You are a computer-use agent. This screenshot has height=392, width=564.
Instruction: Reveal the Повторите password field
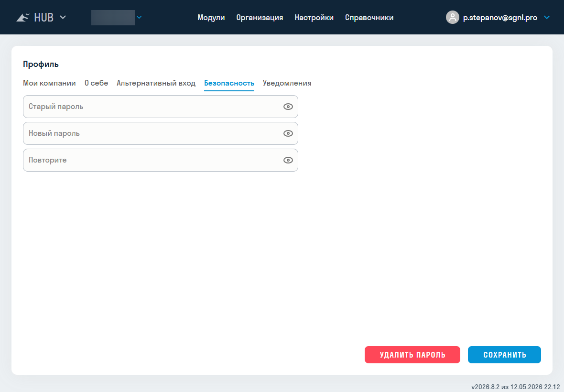(x=288, y=160)
